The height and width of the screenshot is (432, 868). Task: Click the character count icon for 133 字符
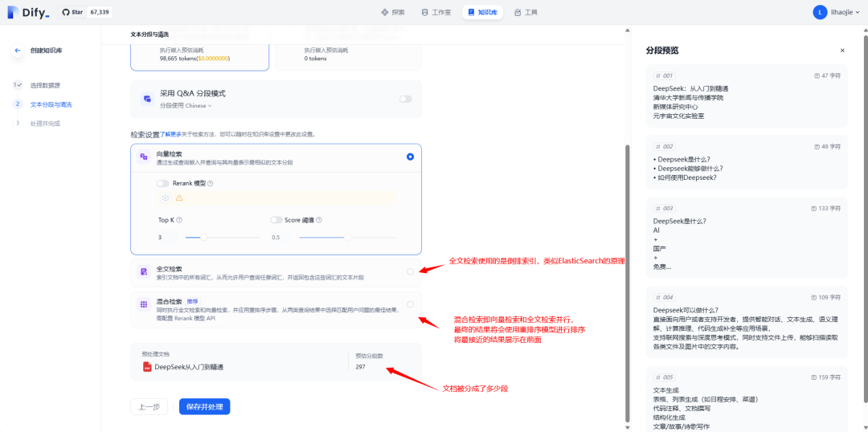tap(813, 209)
